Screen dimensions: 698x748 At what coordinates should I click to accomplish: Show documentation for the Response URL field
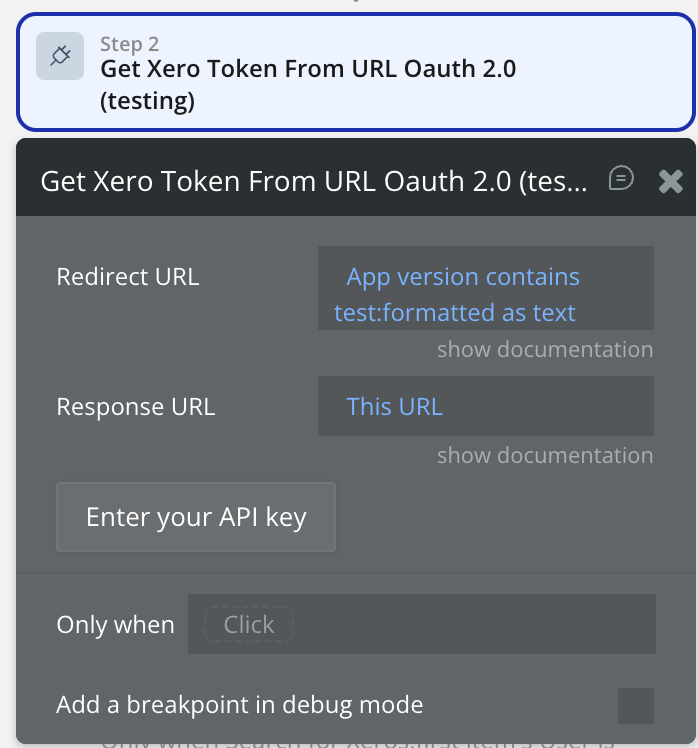coord(544,455)
